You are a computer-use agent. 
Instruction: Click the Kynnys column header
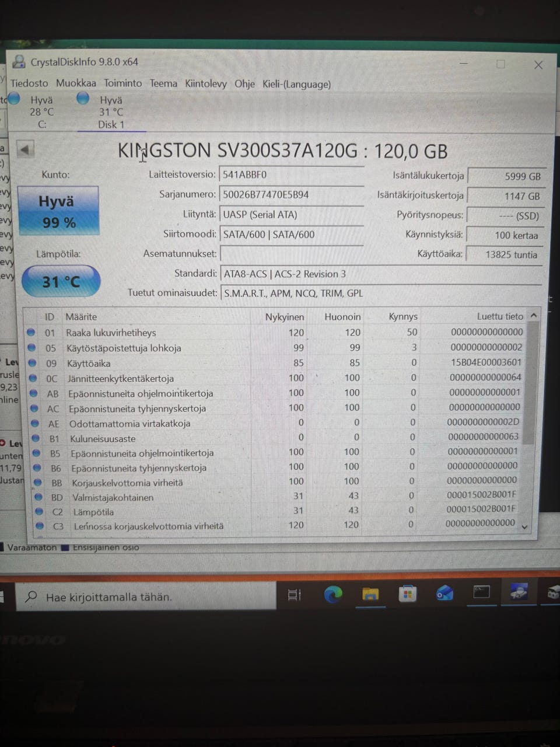pyautogui.click(x=403, y=317)
